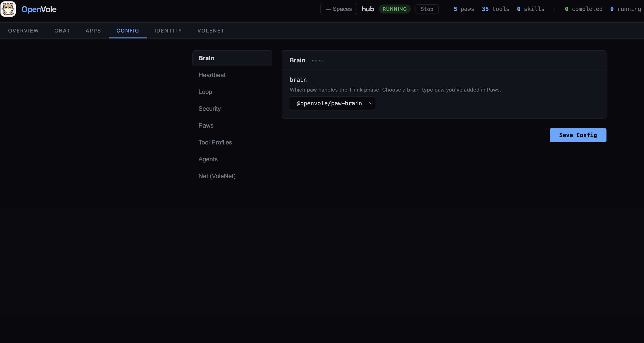The height and width of the screenshot is (343, 644).
Task: Open the VoleNet tab
Action: (211, 30)
